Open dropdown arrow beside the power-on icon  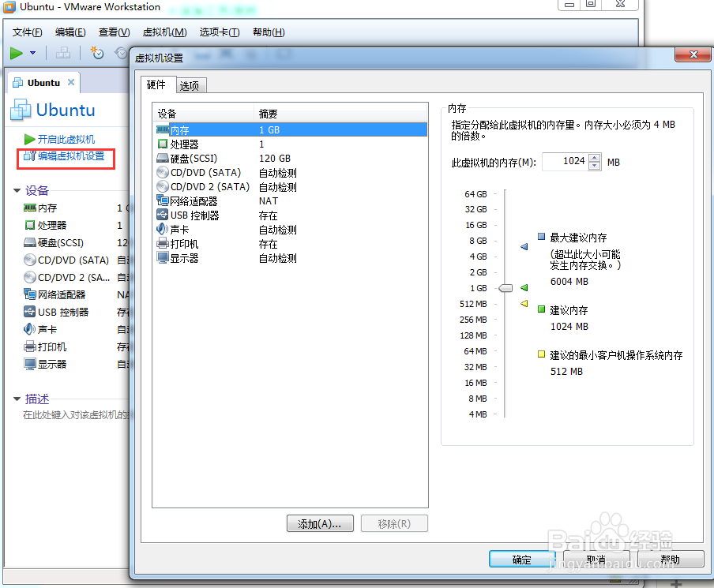[33, 53]
